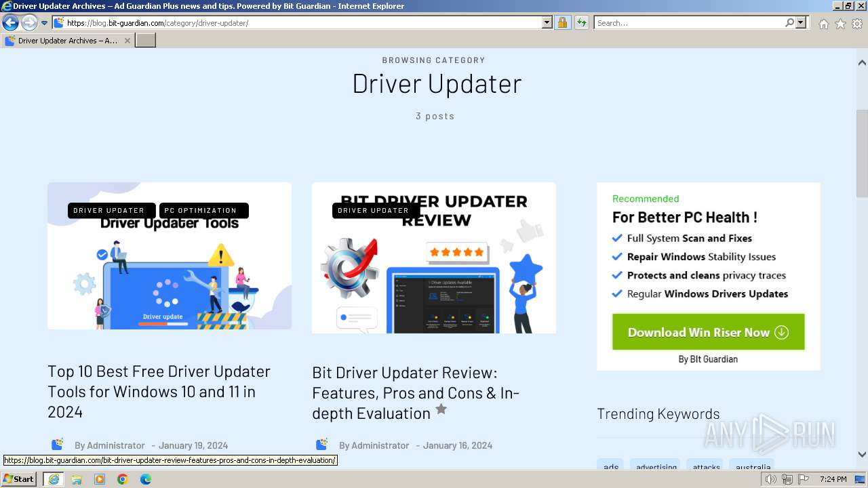The width and height of the screenshot is (868, 488).
Task: Open the Windows Start menu
Action: 19,479
